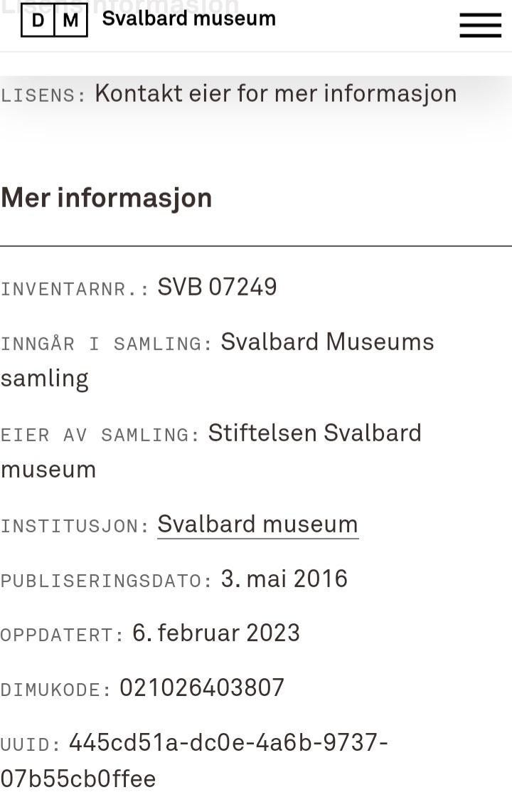The height and width of the screenshot is (812, 512).
Task: Click the DigitaltMuseum home icon
Action: pos(55,19)
